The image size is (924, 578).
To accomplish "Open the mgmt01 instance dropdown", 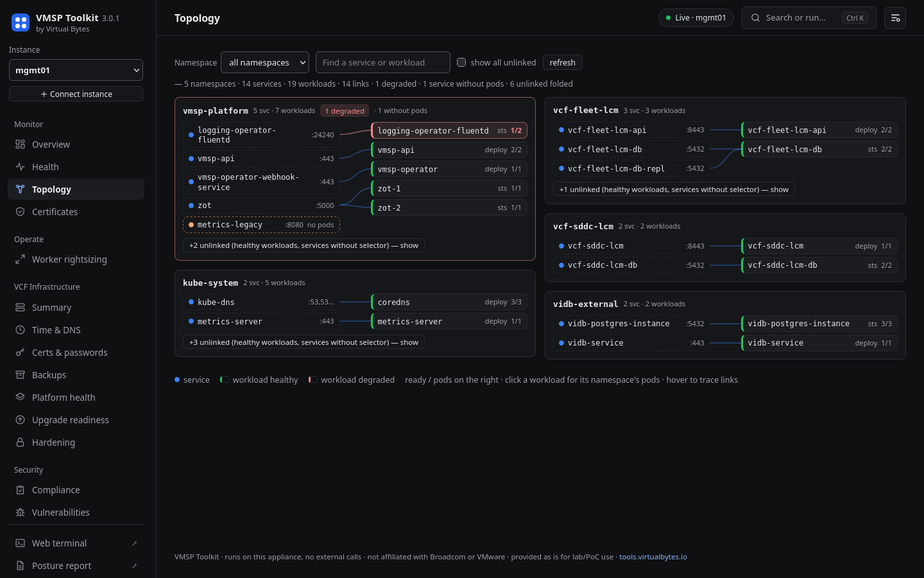I will tap(76, 70).
